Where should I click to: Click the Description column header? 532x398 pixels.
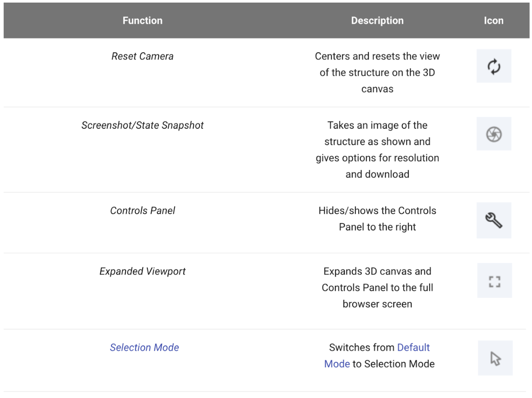point(377,21)
